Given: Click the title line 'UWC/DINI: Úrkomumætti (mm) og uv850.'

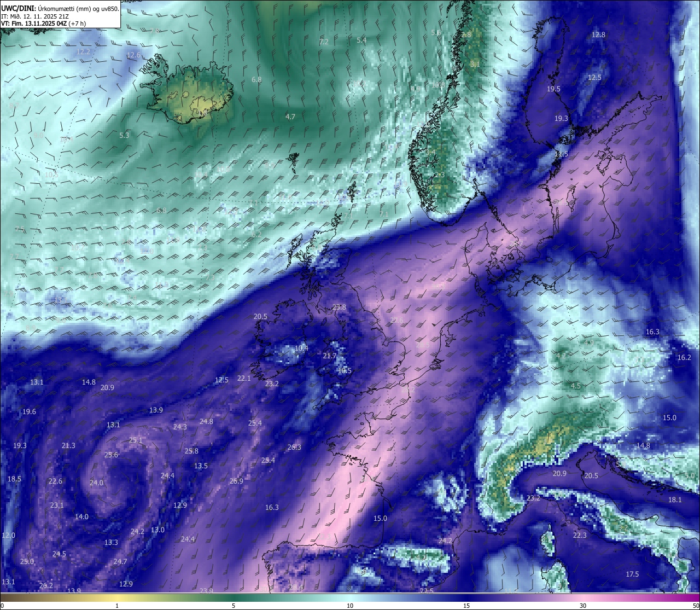Looking at the screenshot, I should pos(60,8).
